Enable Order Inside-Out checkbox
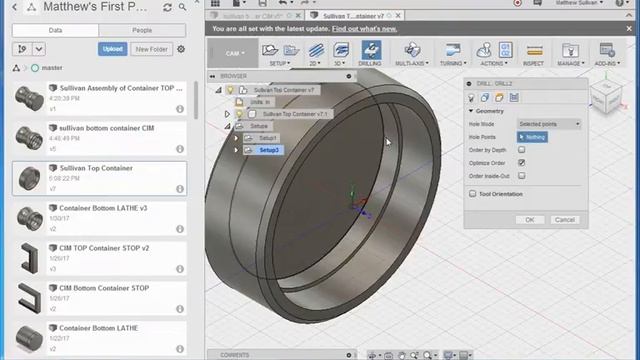 point(521,176)
